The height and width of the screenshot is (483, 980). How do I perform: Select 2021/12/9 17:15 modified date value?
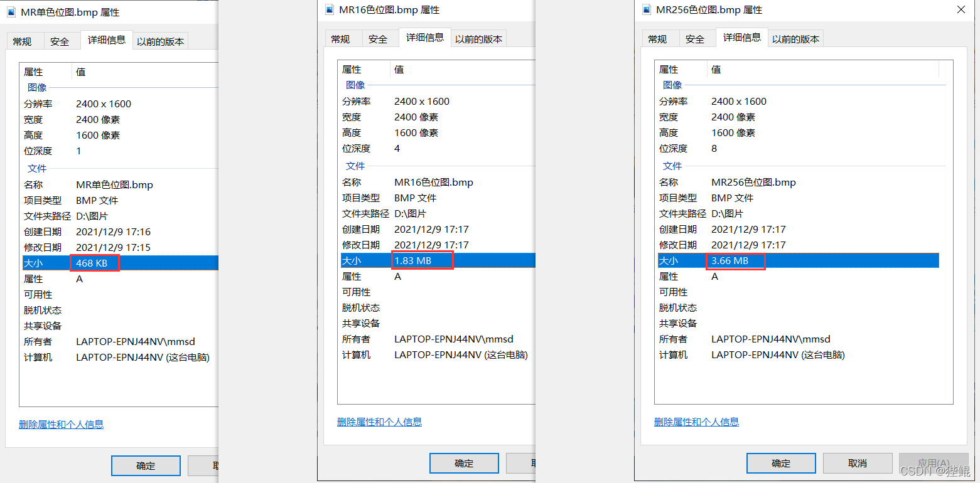point(113,248)
